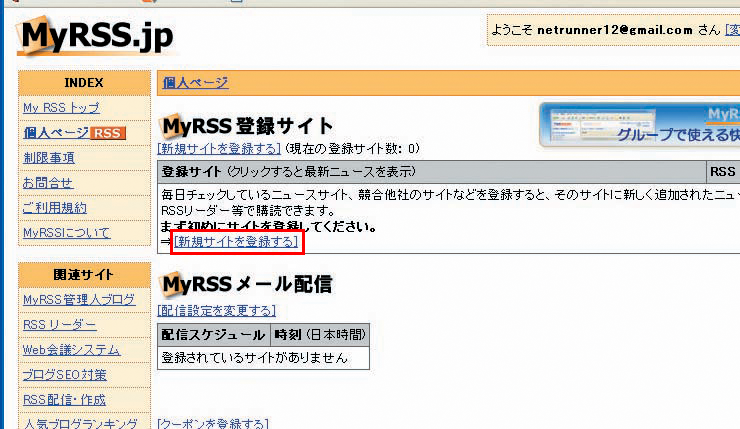The height and width of the screenshot is (429, 740).
Task: Click the netrunner12@gmail.com welcome text
Action: pyautogui.click(x=615, y=30)
